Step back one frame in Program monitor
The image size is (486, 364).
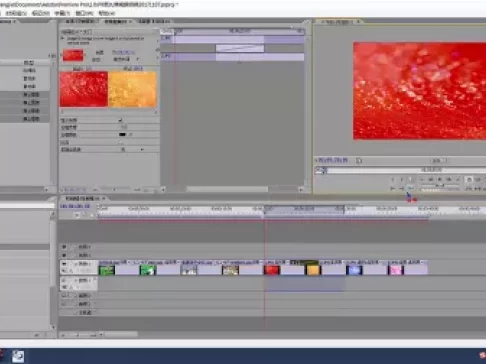pyautogui.click(x=431, y=180)
